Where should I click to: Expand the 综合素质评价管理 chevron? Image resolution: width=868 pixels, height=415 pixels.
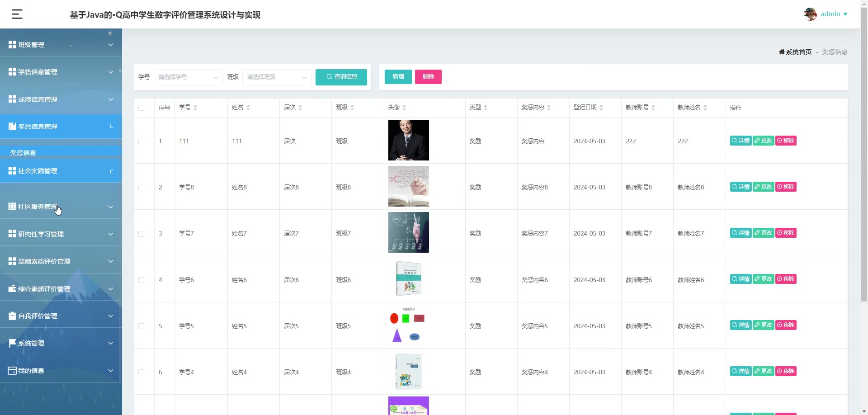click(111, 289)
